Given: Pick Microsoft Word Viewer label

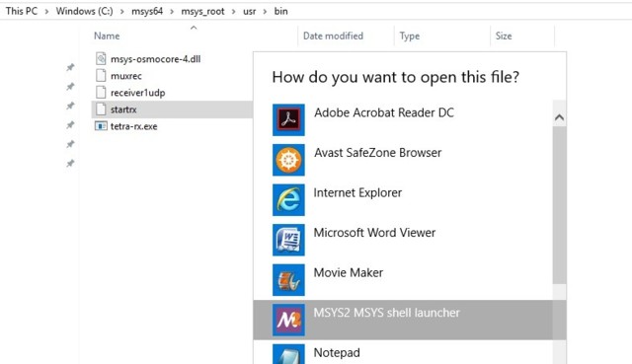Looking at the screenshot, I should [x=374, y=233].
